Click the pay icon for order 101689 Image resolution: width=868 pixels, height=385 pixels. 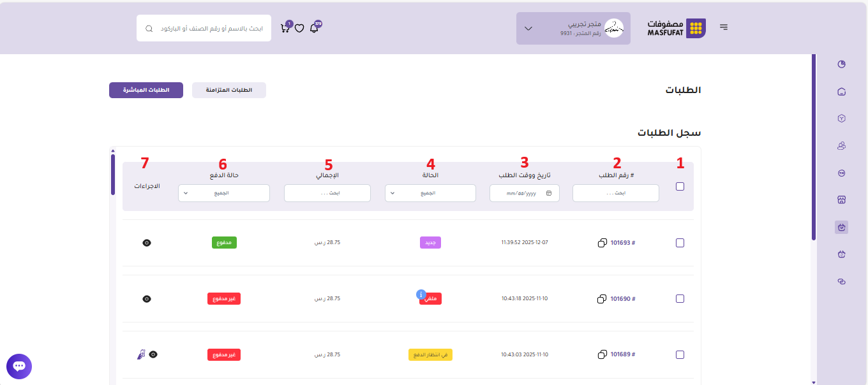(140, 354)
